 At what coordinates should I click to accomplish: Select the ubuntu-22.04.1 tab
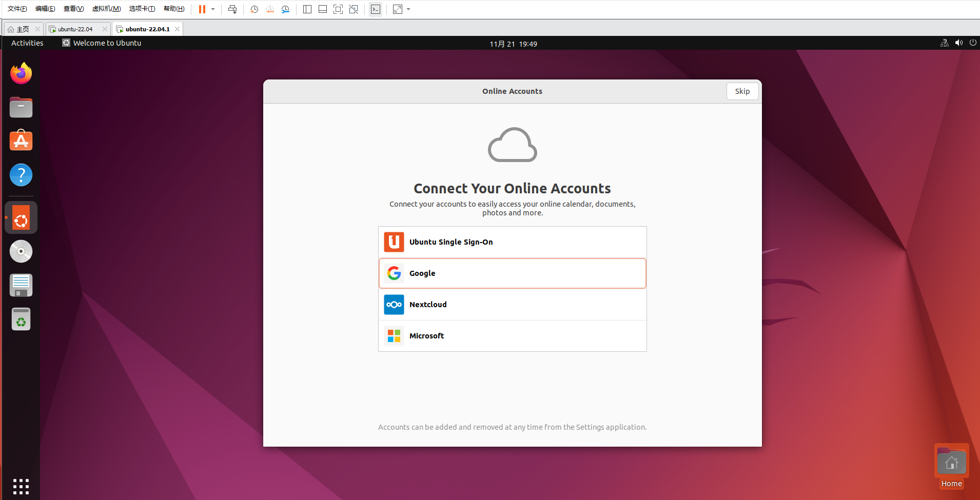[147, 29]
